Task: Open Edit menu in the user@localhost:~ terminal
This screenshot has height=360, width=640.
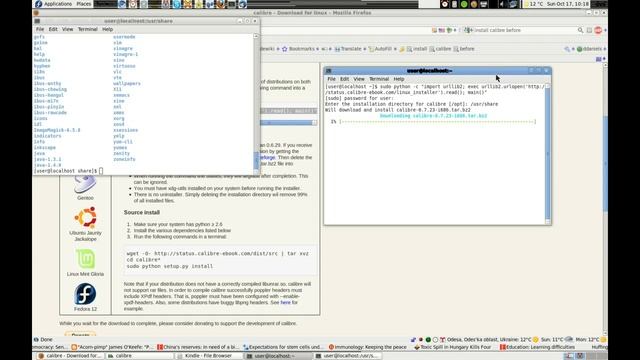Action: click(344, 79)
